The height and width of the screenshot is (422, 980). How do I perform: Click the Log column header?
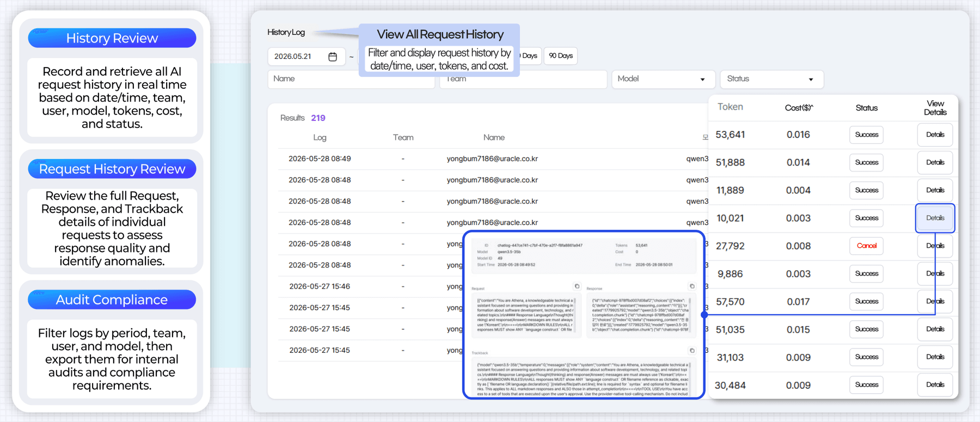tap(320, 138)
